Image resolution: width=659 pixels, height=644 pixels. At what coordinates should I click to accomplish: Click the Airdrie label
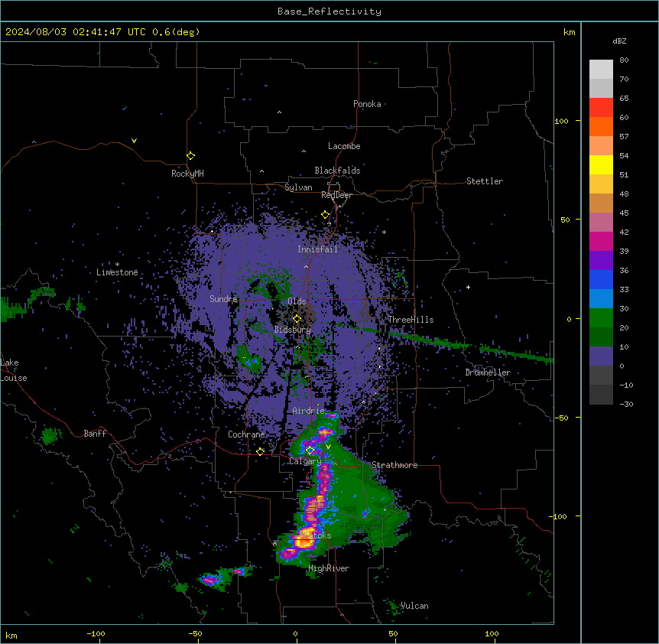point(308,411)
